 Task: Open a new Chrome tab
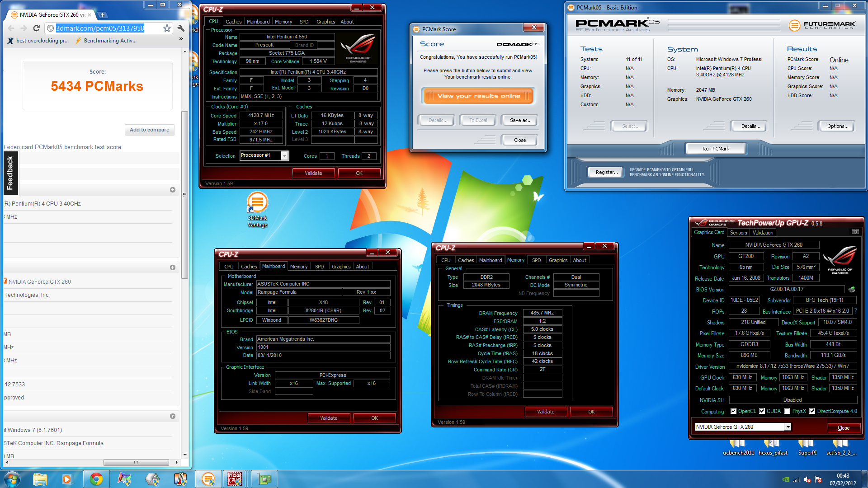pos(103,15)
